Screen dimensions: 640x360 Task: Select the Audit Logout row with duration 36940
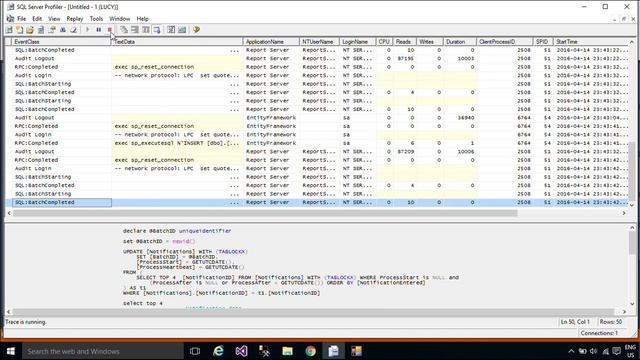coord(317,118)
